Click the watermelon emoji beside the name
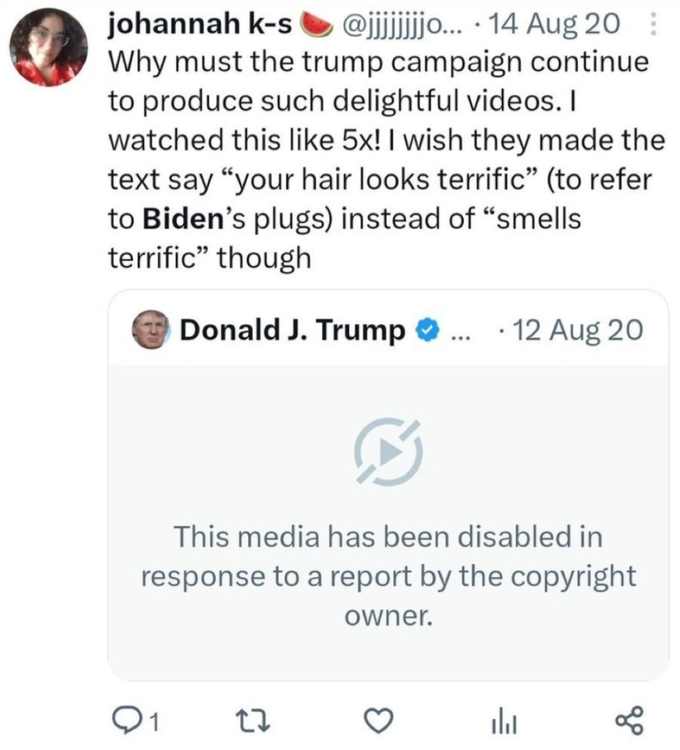This screenshot has width=680, height=750. coord(317,22)
